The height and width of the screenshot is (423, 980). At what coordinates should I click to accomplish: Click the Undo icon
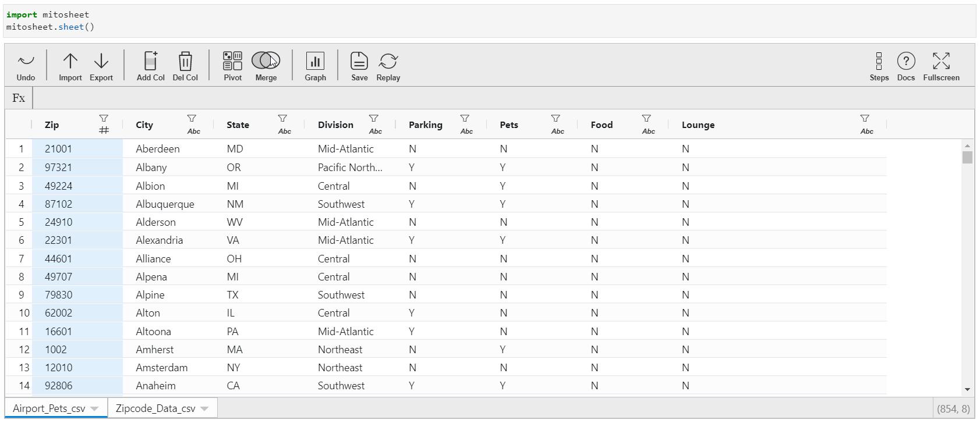tap(26, 61)
